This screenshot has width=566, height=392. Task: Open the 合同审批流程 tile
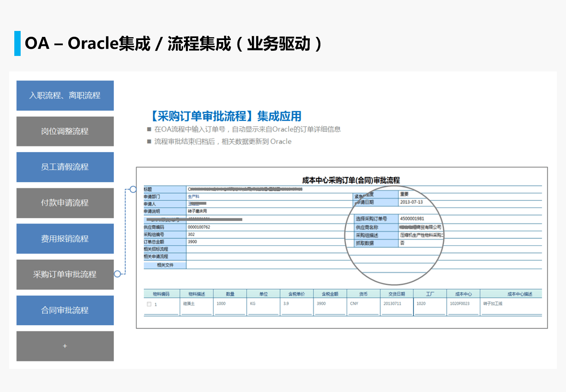pyautogui.click(x=65, y=310)
